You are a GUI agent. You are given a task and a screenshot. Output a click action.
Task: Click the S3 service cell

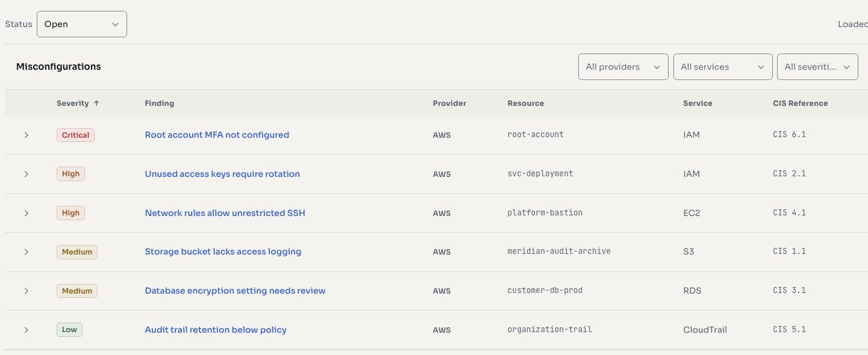pyautogui.click(x=688, y=252)
